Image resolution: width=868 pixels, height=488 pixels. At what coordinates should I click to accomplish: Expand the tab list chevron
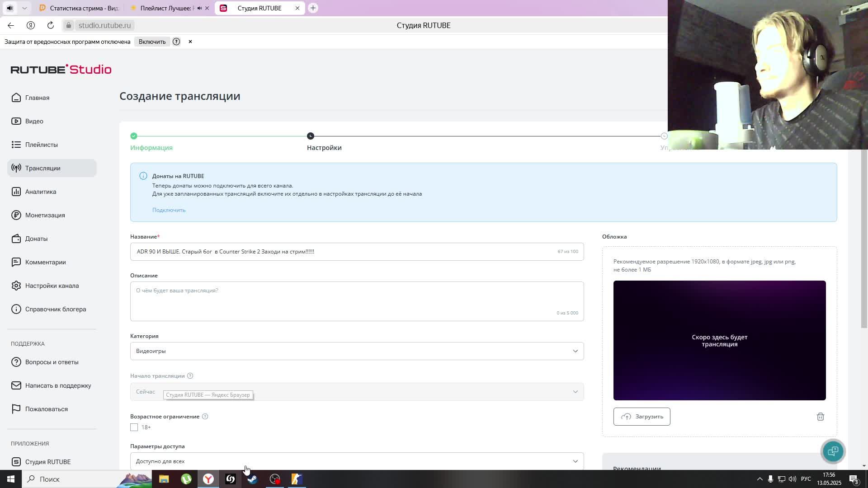24,8
